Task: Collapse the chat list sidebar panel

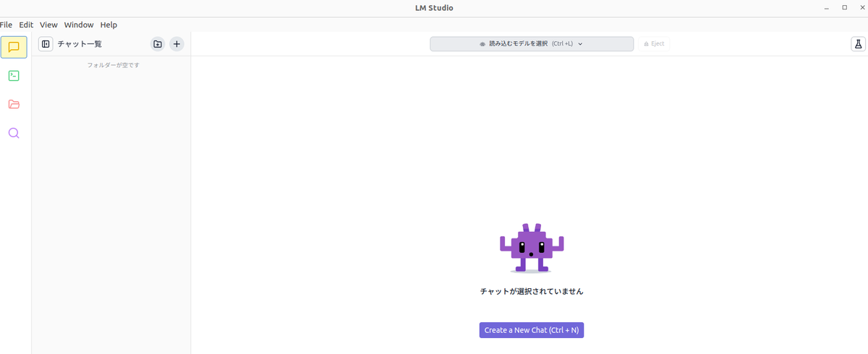Action: pos(46,44)
